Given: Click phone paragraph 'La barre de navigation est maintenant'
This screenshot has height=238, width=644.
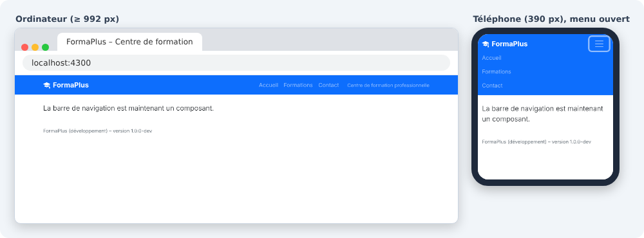Looking at the screenshot, I should (542, 108).
